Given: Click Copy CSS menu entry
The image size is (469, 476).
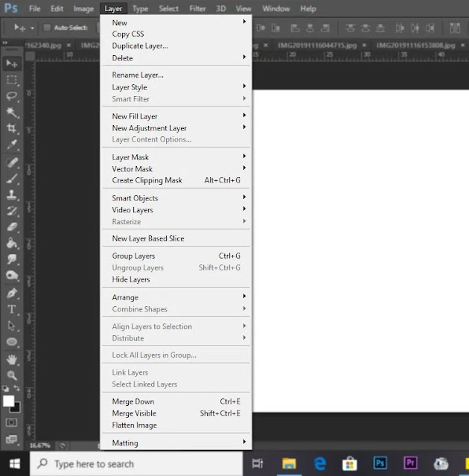Looking at the screenshot, I should click(x=176, y=34).
